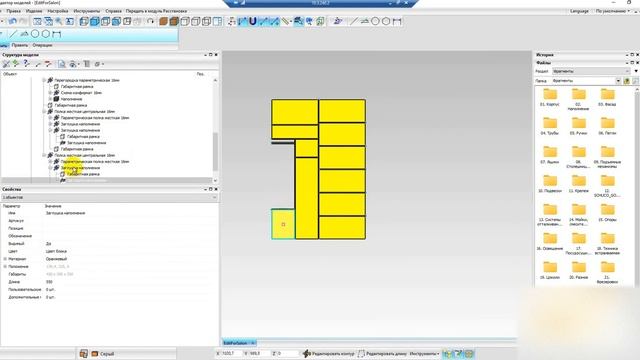Viewport: 640px width, 360px height.
Task: Click the Undo arrow icon
Action: pos(12,21)
